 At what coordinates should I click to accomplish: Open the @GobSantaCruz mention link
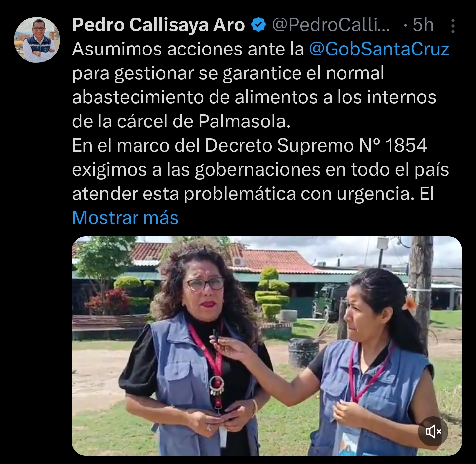click(x=379, y=49)
